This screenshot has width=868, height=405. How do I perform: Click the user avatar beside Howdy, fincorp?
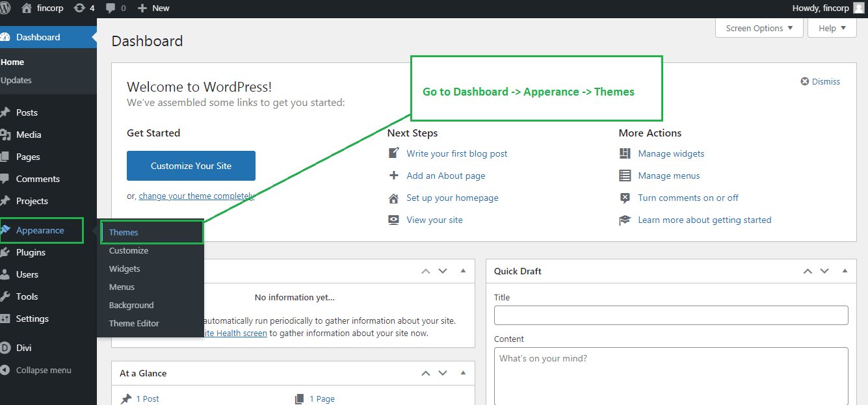(859, 8)
